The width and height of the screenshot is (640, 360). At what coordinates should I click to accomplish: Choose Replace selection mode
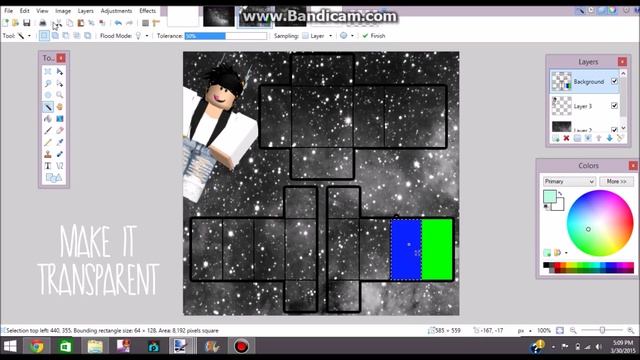click(44, 36)
